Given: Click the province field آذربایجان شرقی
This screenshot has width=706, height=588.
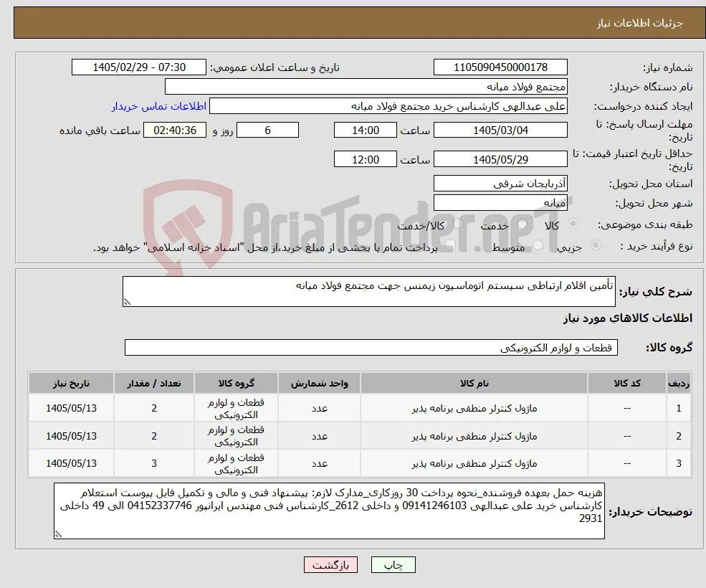Looking at the screenshot, I should click(x=500, y=184).
